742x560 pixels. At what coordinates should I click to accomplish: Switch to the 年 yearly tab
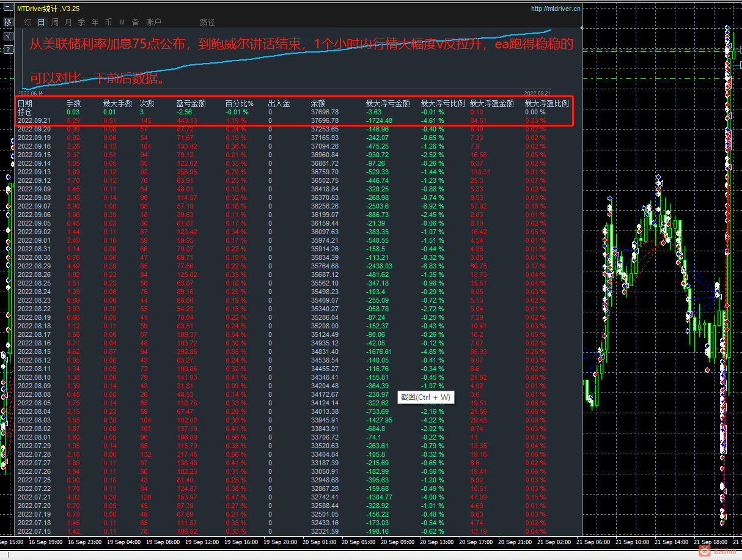95,22
